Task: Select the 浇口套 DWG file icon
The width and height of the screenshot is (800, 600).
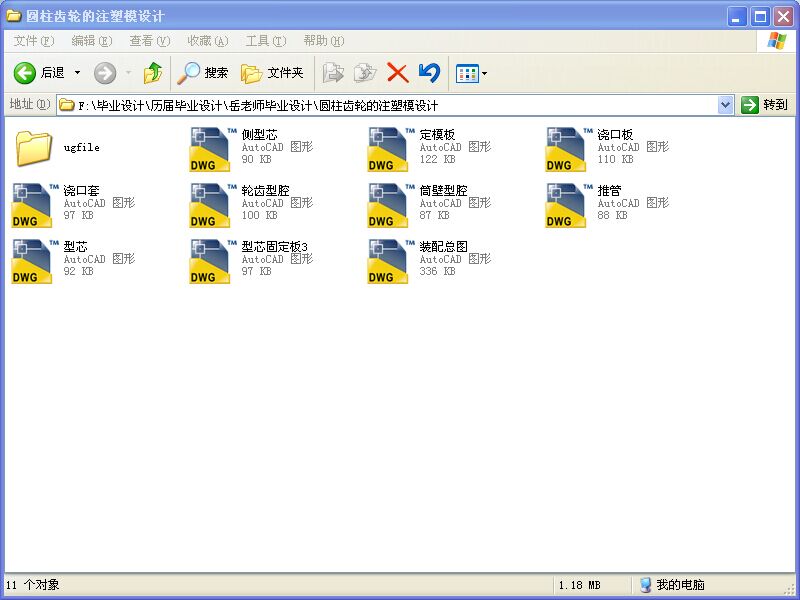Action: (32, 205)
